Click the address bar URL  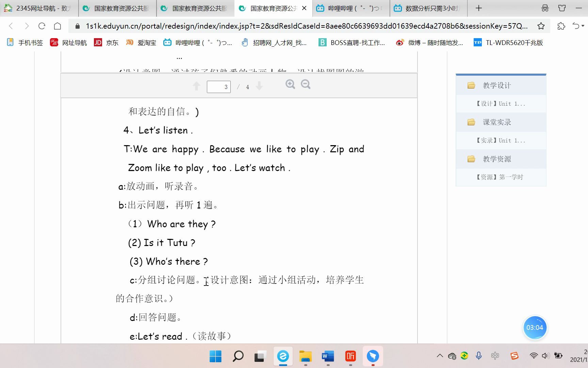pos(306,26)
